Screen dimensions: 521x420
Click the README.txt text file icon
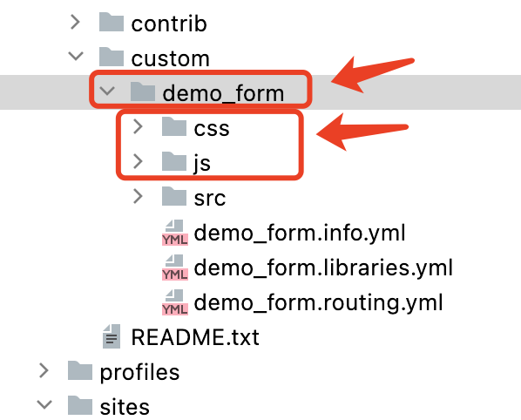coord(112,336)
